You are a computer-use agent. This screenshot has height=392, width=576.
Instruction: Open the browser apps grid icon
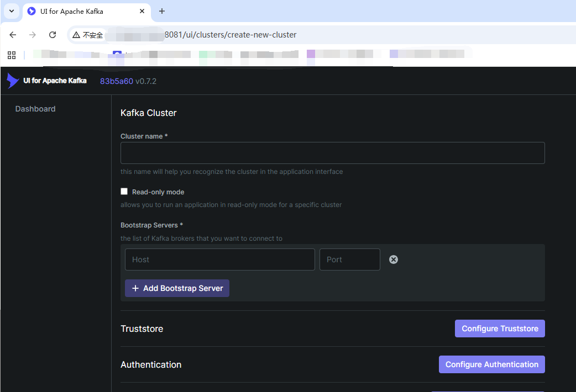tap(12, 55)
